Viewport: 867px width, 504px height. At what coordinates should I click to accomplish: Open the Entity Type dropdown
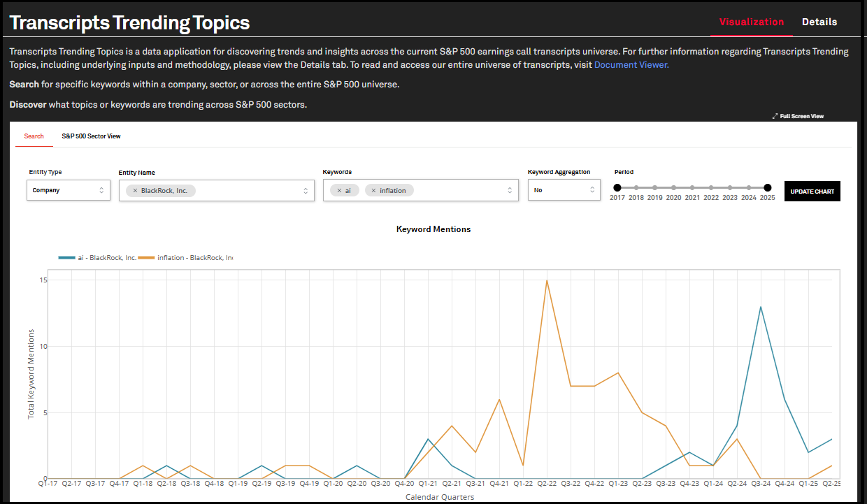tap(69, 190)
